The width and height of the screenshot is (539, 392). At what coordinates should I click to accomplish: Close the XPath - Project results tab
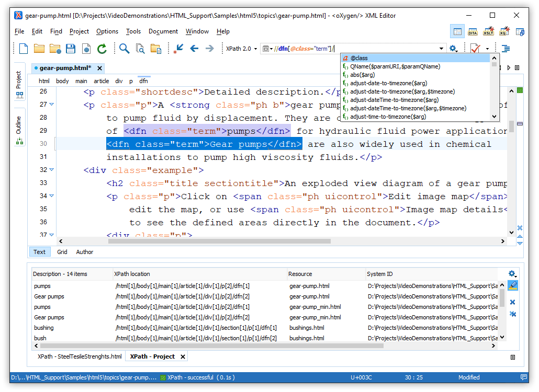pyautogui.click(x=183, y=356)
